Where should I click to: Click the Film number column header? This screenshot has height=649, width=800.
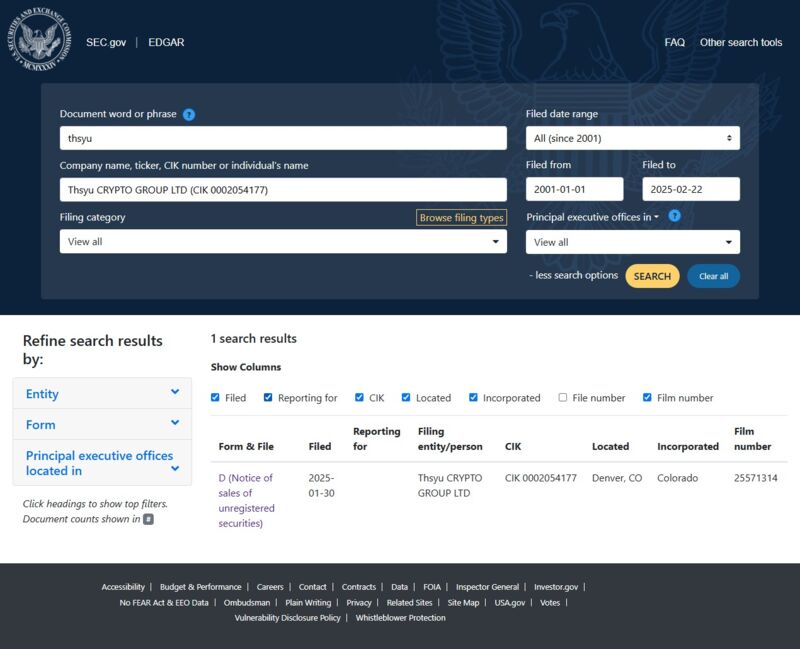tap(753, 439)
